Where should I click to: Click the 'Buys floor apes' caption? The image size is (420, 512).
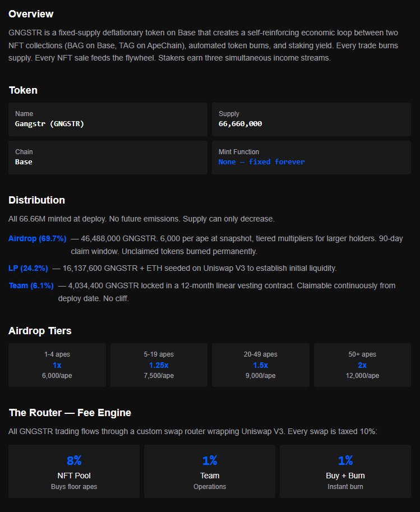74,487
